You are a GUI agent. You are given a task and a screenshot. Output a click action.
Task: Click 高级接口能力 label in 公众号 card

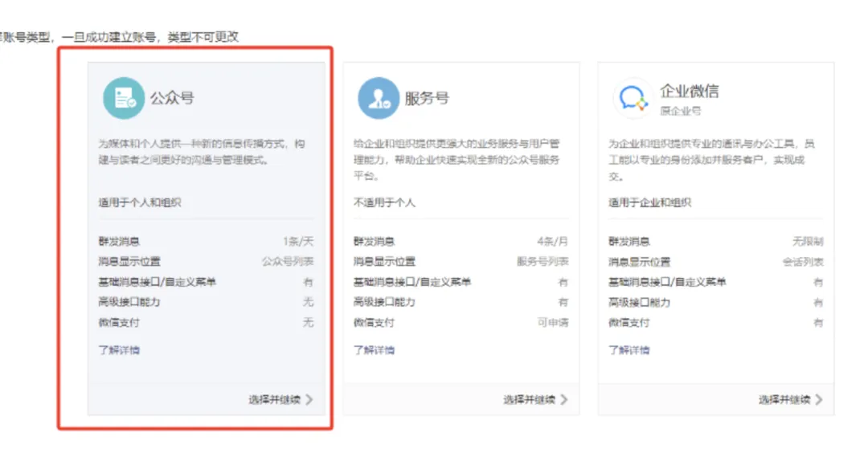tap(129, 302)
